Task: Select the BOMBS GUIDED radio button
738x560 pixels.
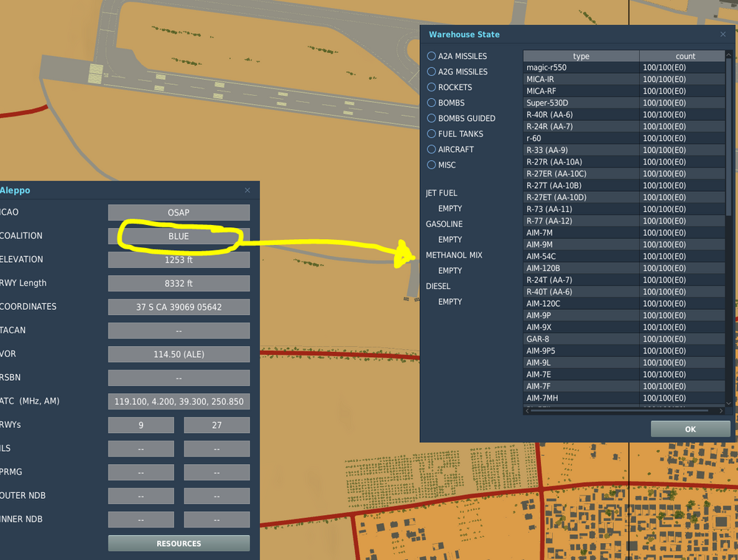Action: pyautogui.click(x=431, y=118)
